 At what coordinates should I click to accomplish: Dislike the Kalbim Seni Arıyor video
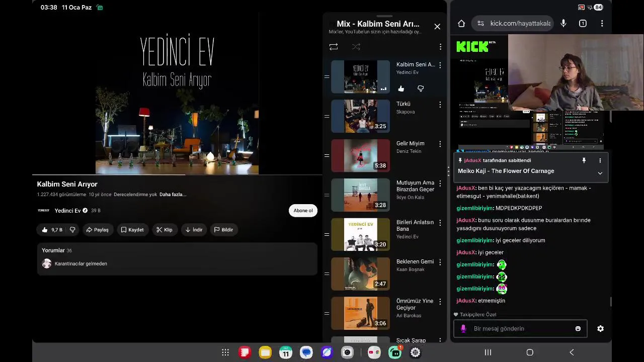(x=72, y=230)
